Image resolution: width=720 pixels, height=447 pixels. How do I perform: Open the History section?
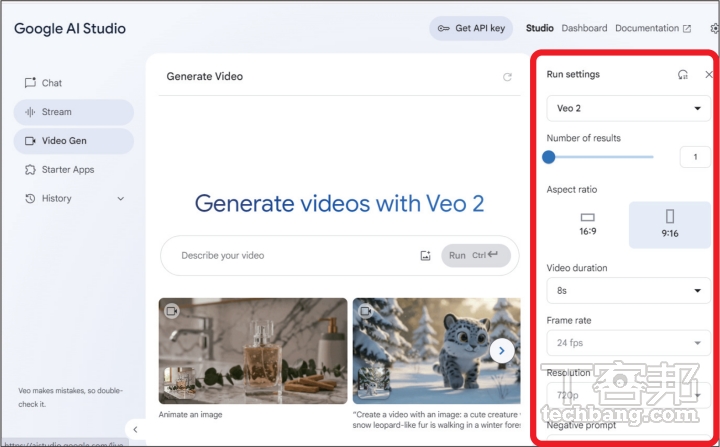(x=73, y=199)
